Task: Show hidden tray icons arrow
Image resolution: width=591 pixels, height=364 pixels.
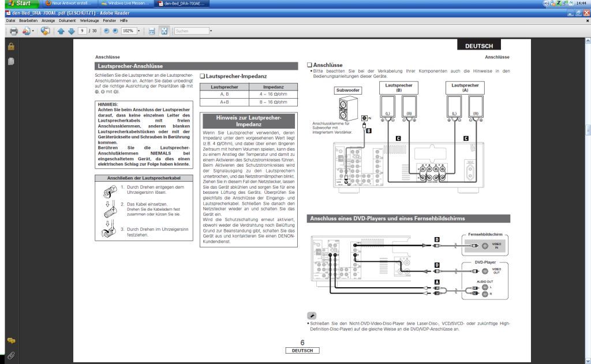Action: click(546, 3)
